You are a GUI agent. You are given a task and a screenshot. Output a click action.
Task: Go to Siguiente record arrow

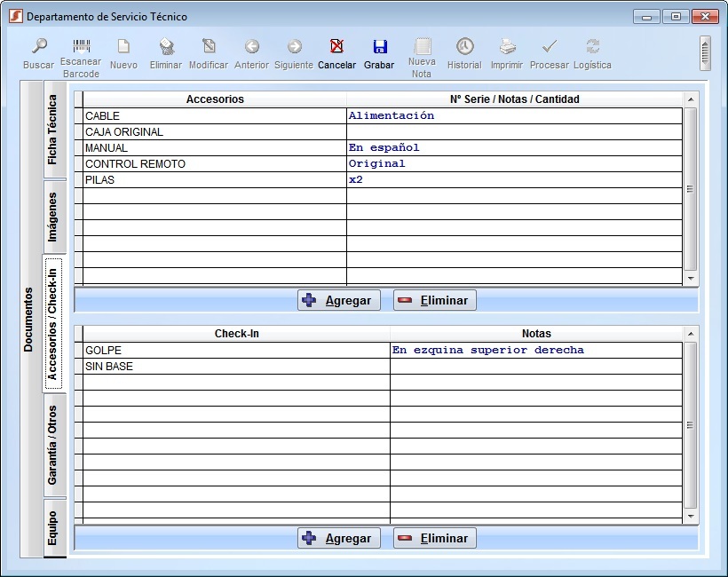pyautogui.click(x=295, y=46)
